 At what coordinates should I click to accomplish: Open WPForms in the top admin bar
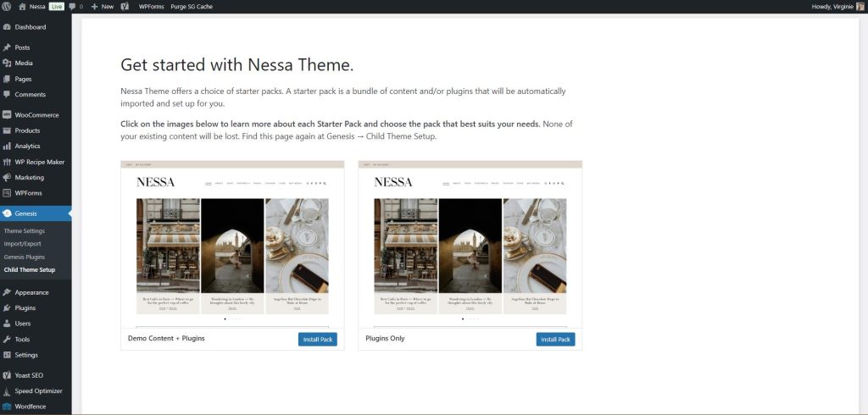coord(151,7)
